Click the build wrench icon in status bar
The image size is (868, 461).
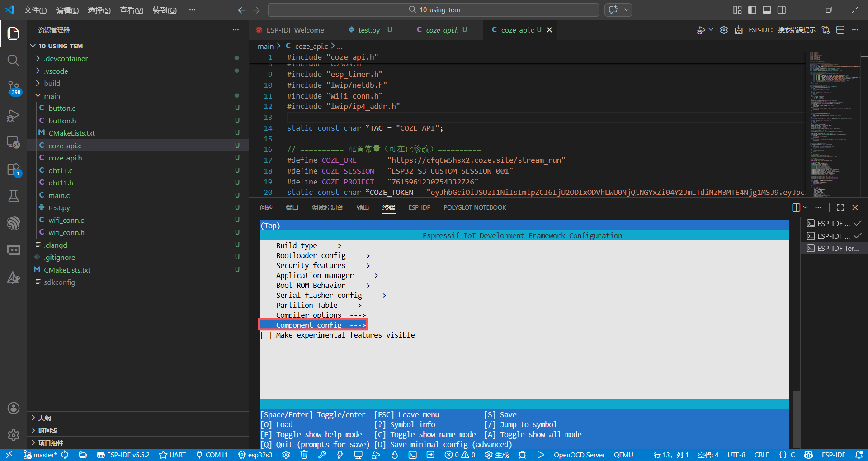pos(322,455)
